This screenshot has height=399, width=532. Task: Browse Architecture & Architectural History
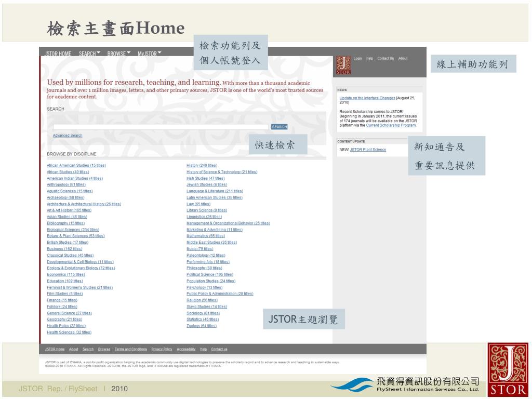point(84,204)
